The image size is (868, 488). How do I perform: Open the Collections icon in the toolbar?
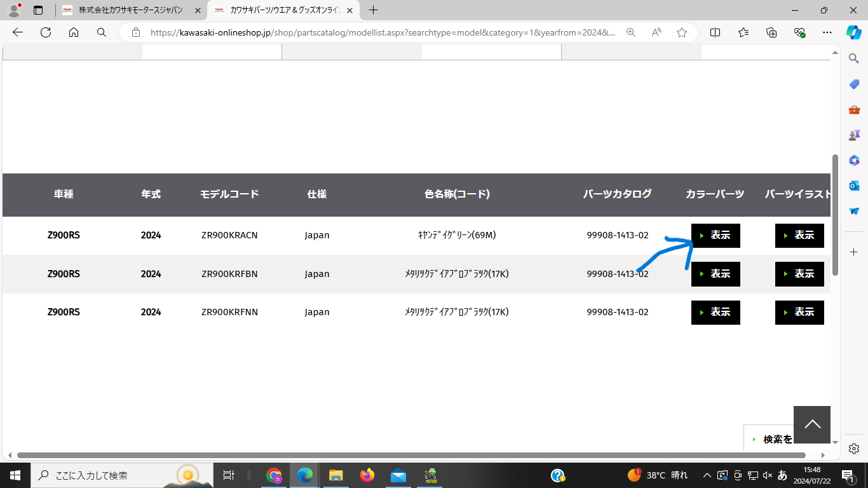[771, 32]
